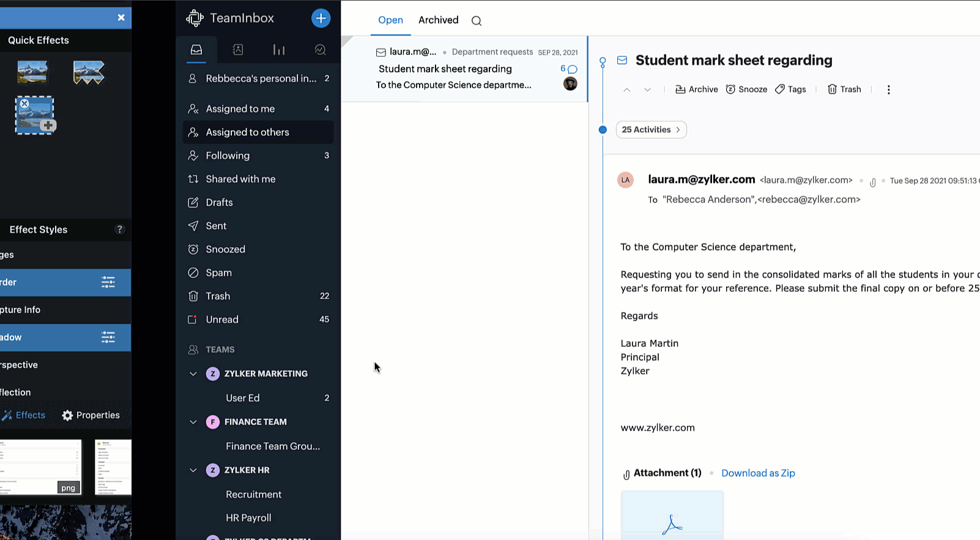Viewport: 980px width, 540px height.
Task: Switch to the Archived tab
Action: [438, 20]
